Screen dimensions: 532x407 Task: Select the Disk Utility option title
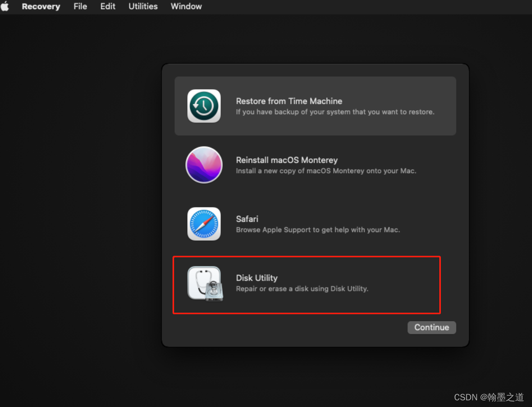point(257,278)
